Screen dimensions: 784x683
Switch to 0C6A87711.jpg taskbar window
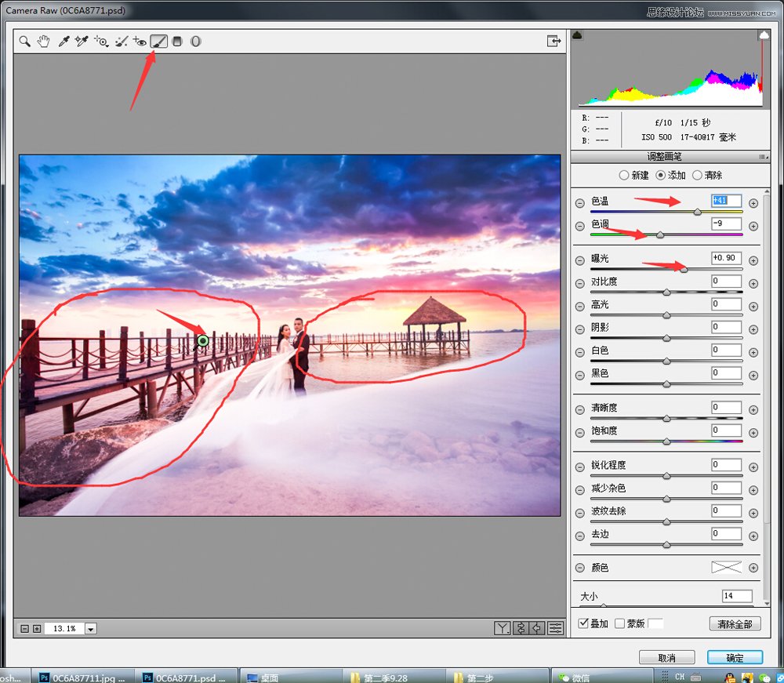tap(82, 678)
